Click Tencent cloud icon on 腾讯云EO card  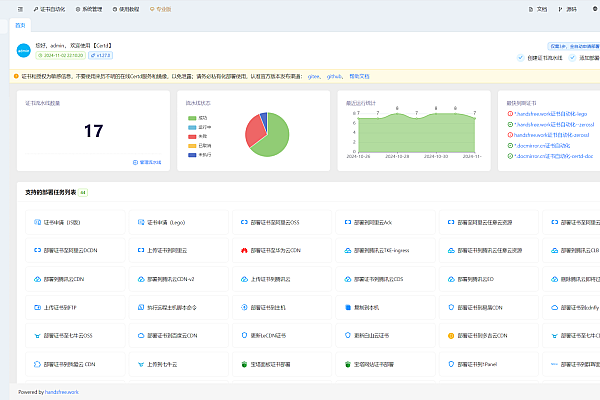451,279
